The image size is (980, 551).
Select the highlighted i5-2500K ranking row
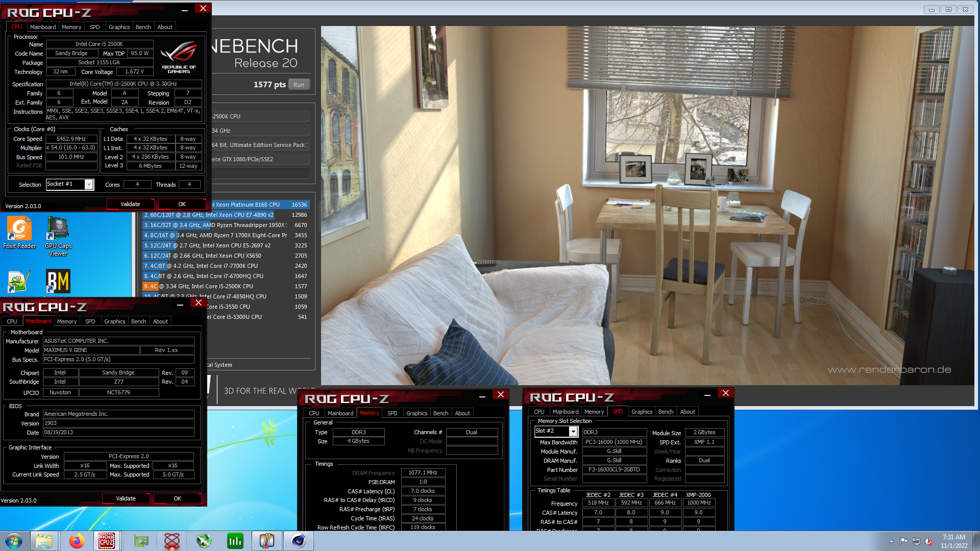pos(226,286)
